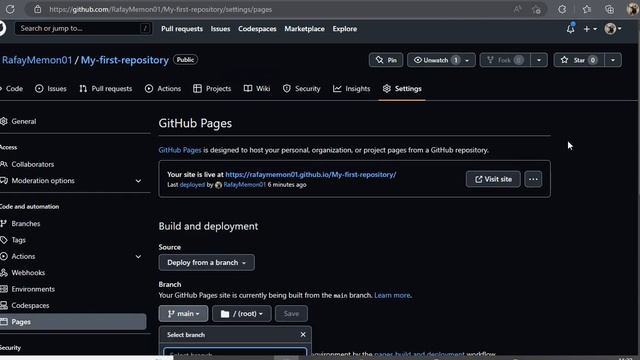Screen dimensions: 640x360
Task: Select the Settings tab
Action: pyautogui.click(x=402, y=89)
